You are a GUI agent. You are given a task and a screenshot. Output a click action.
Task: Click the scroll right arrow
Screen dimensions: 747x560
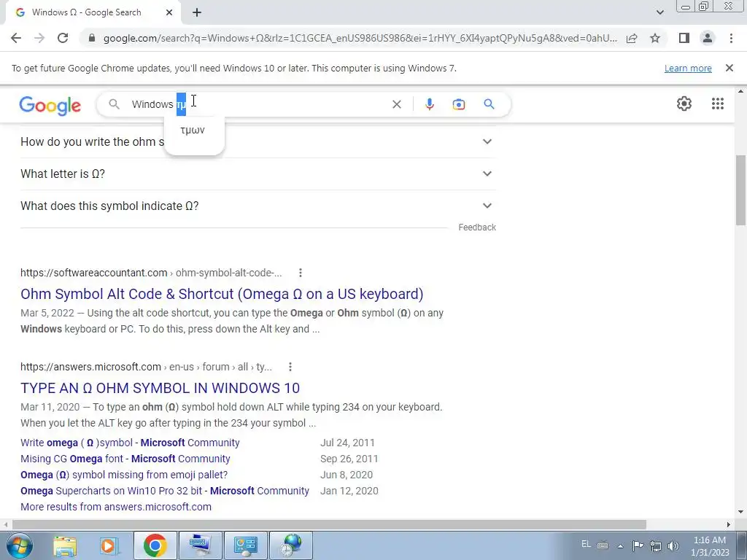(729, 524)
